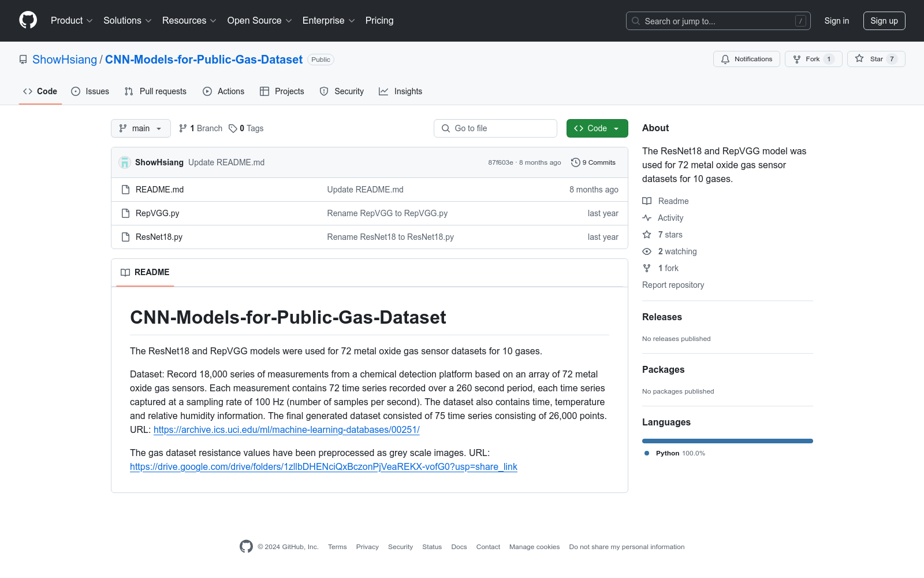Viewport: 924px width, 578px height.
Task: Open the RepVGG.py file
Action: tap(158, 213)
